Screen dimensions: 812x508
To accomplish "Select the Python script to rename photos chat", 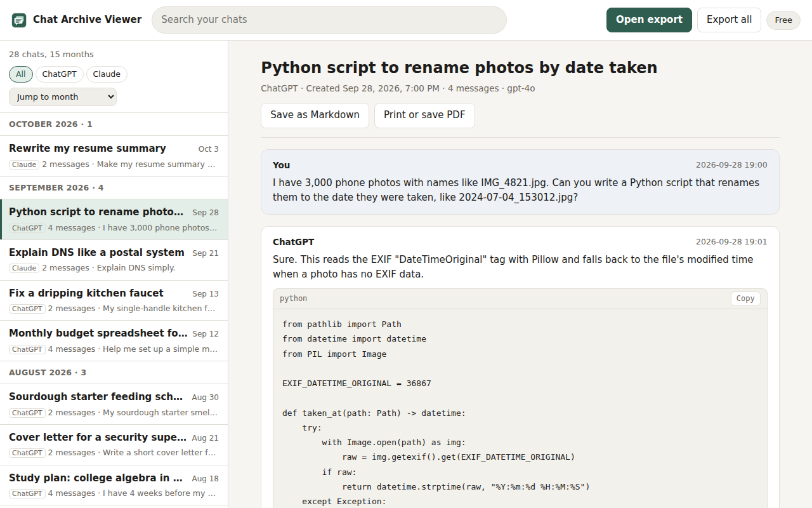I will pos(114,219).
